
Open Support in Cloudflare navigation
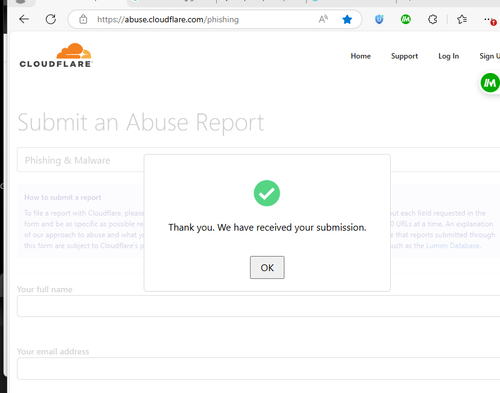pos(404,56)
